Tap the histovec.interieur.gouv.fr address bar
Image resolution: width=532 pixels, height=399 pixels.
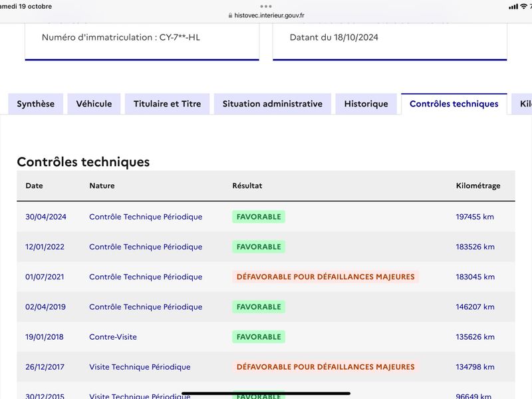266,15
